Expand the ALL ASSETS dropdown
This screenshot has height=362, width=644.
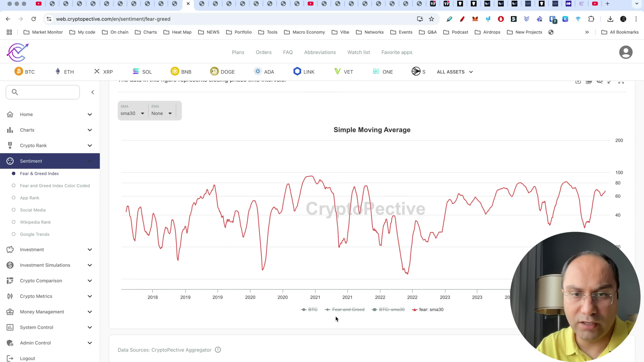(455, 72)
